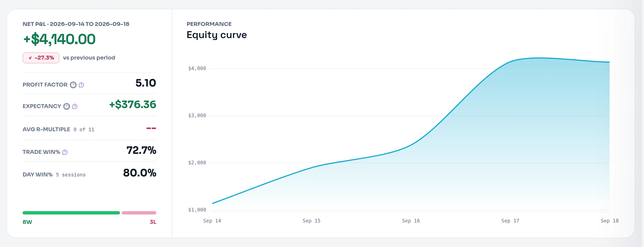Click the 'AVG R-MULTIPLE' metric label
The width and height of the screenshot is (644, 247).
click(x=47, y=129)
